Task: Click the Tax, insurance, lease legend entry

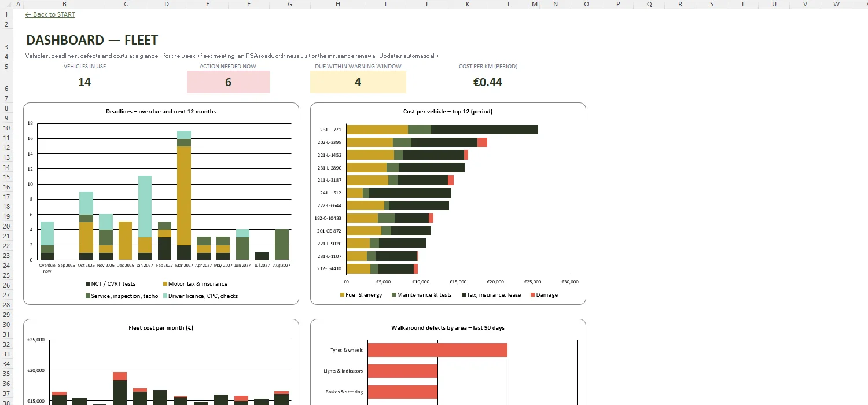Action: [491, 295]
